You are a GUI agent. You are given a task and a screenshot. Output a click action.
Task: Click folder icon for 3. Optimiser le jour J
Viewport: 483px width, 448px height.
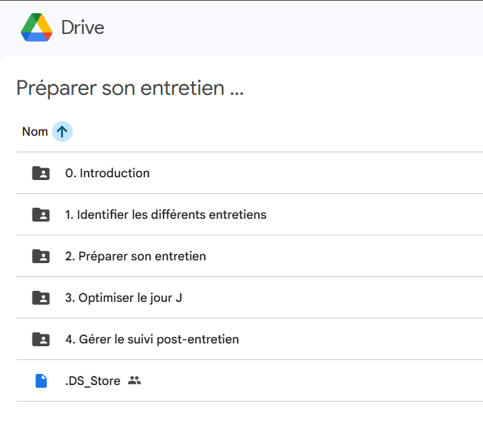click(x=41, y=298)
